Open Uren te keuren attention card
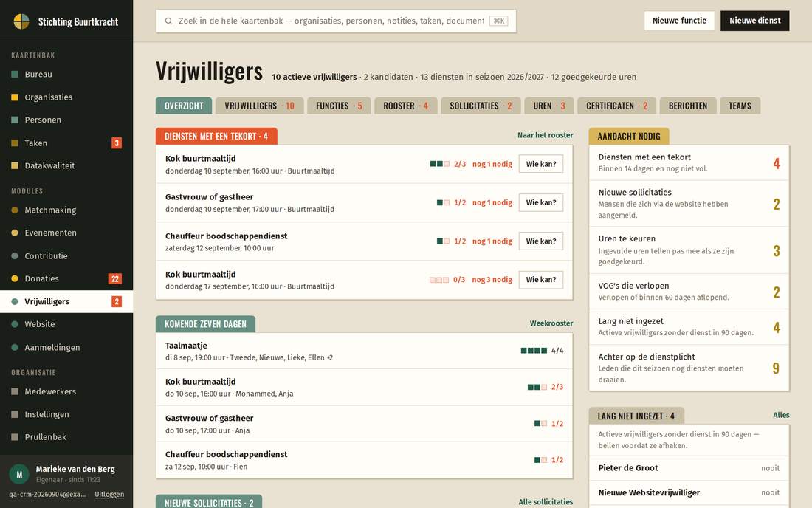The image size is (812, 508). 689,250
